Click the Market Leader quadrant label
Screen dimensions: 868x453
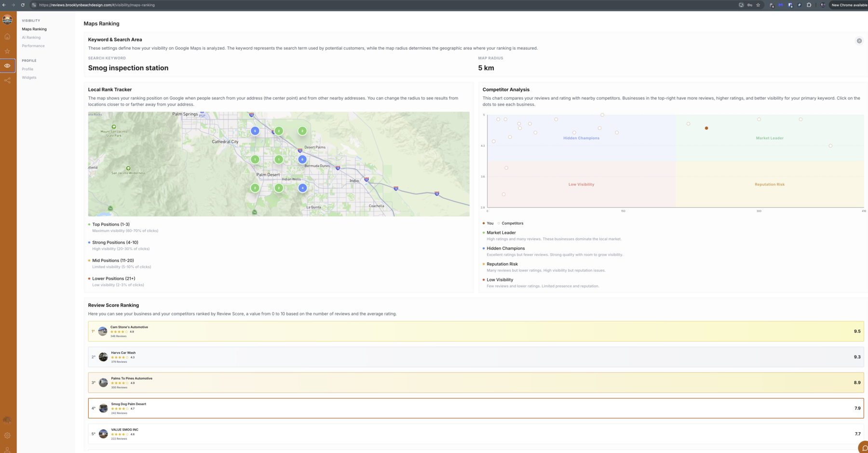pyautogui.click(x=770, y=138)
